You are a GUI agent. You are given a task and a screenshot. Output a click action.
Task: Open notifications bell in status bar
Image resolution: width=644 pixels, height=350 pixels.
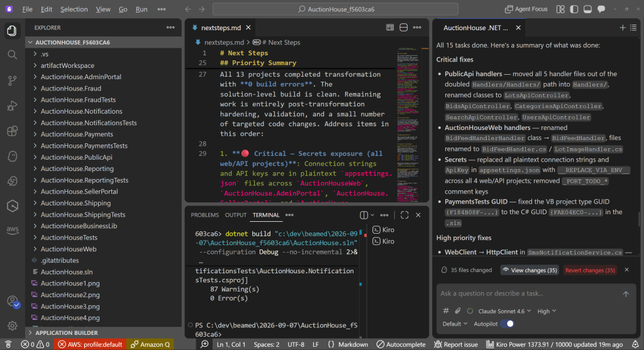click(x=635, y=345)
